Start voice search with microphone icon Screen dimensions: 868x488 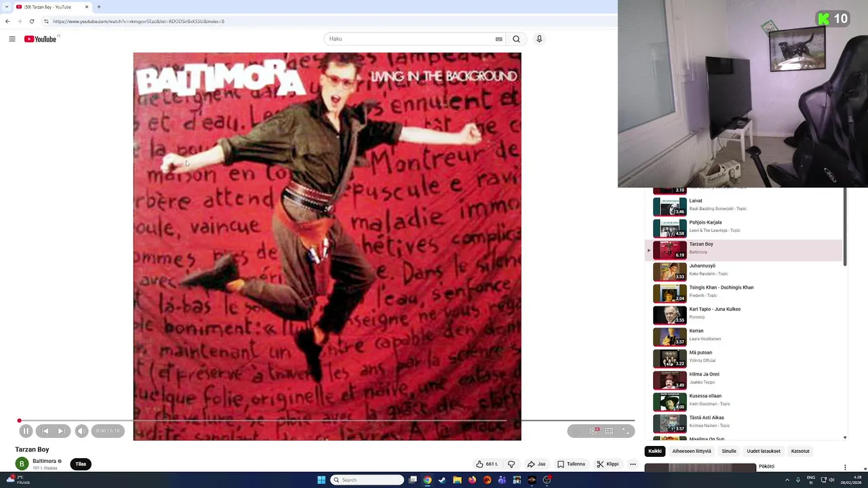(x=539, y=39)
